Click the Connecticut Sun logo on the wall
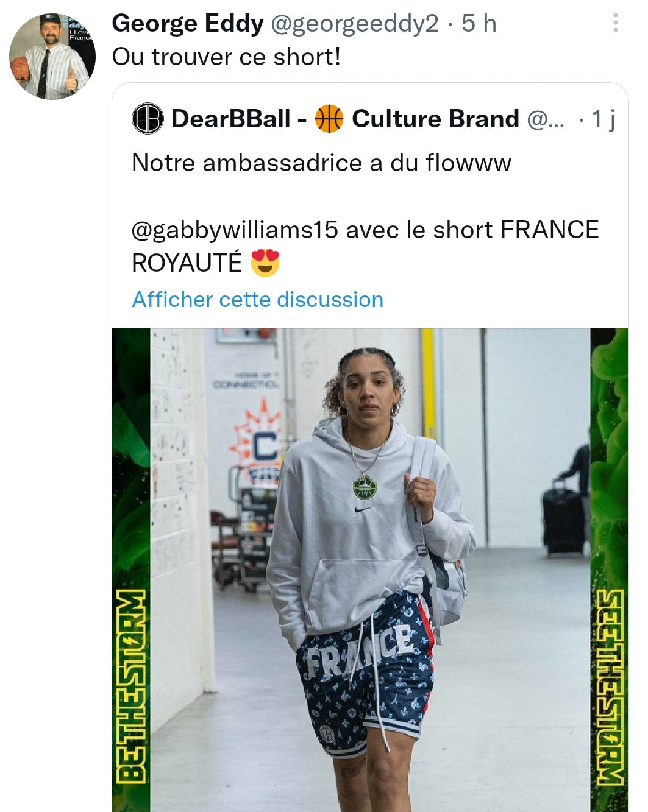 [x=261, y=442]
